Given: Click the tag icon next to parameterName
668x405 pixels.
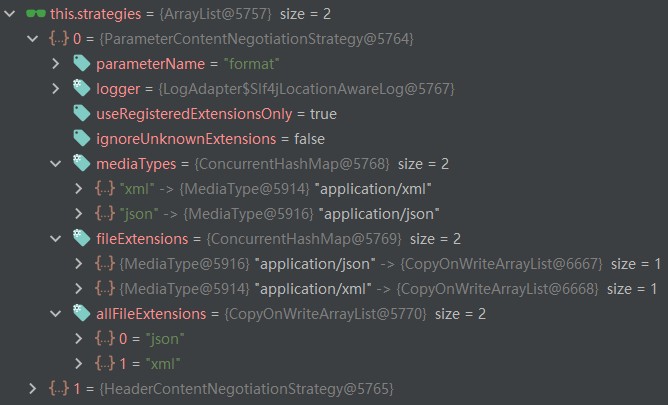Looking at the screenshot, I should coord(82,63).
